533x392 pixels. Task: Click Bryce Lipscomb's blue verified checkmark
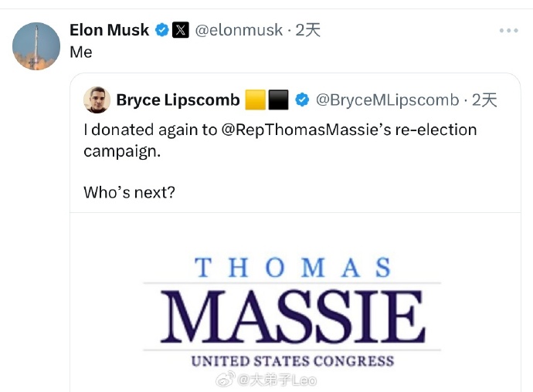pos(303,100)
